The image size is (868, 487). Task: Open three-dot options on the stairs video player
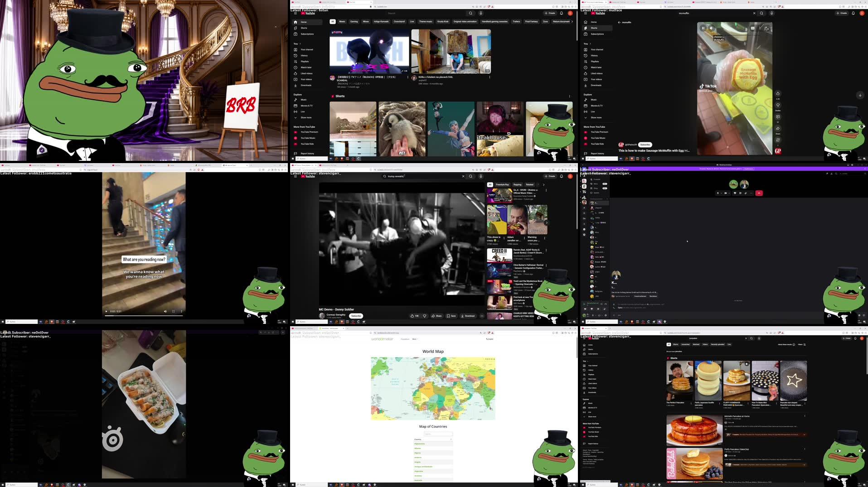(182, 311)
